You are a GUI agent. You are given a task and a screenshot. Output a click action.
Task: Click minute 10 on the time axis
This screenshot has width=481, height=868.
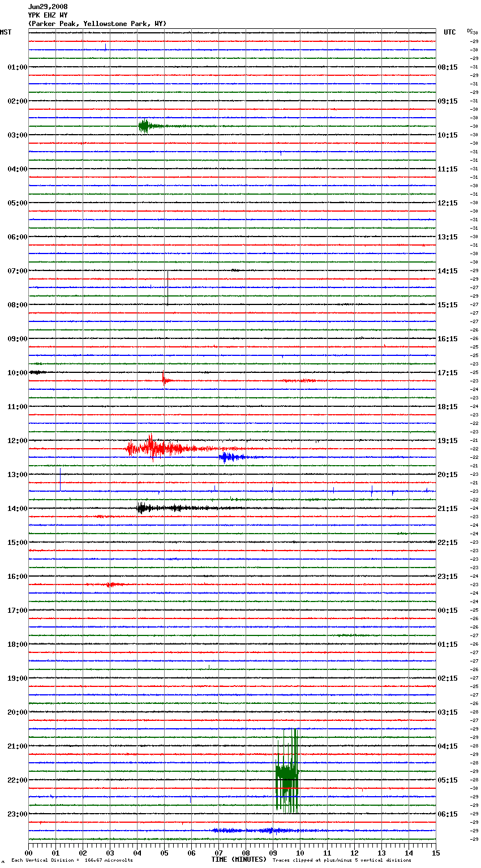click(300, 853)
